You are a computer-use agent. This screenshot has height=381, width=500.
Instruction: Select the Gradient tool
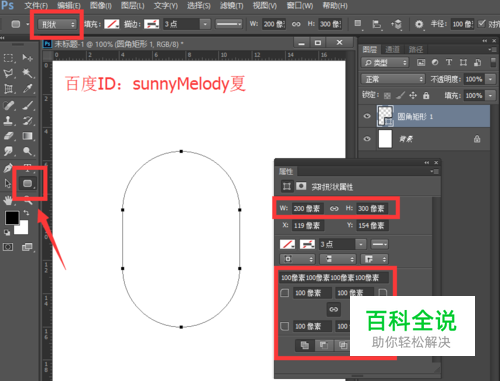(x=27, y=136)
